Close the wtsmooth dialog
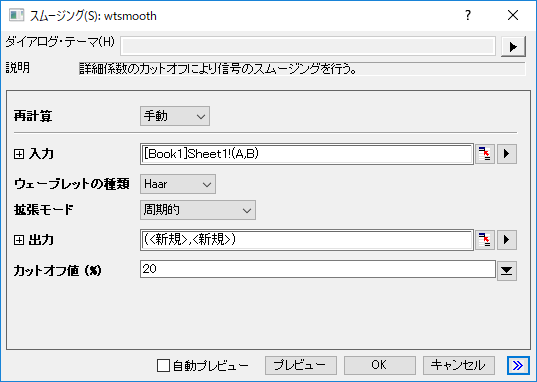Screen dimensions: 537x382 [x=513, y=15]
